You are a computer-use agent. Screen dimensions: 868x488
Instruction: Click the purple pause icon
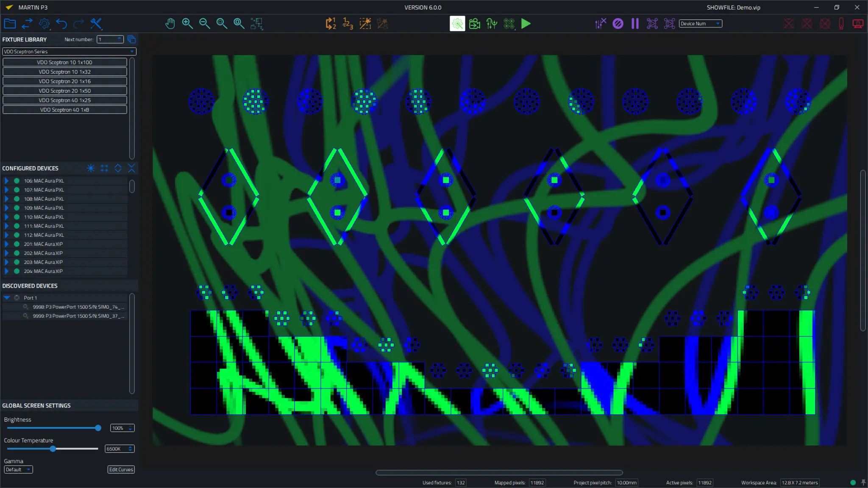[x=635, y=24]
